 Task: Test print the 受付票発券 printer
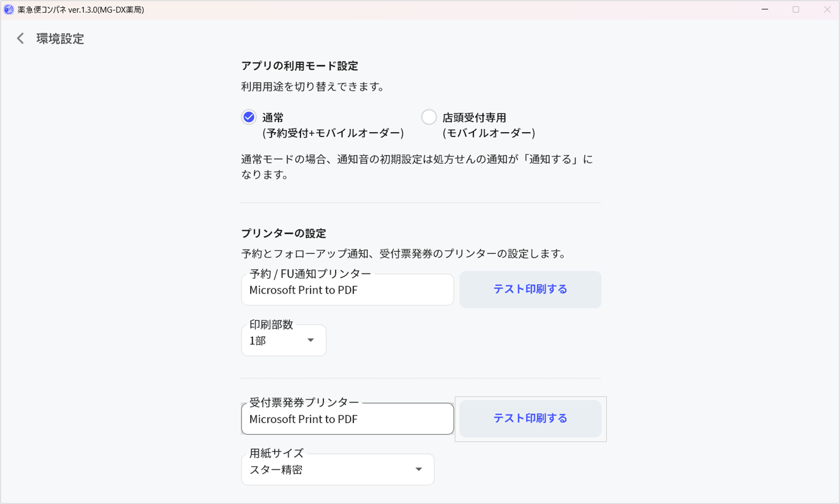(530, 418)
